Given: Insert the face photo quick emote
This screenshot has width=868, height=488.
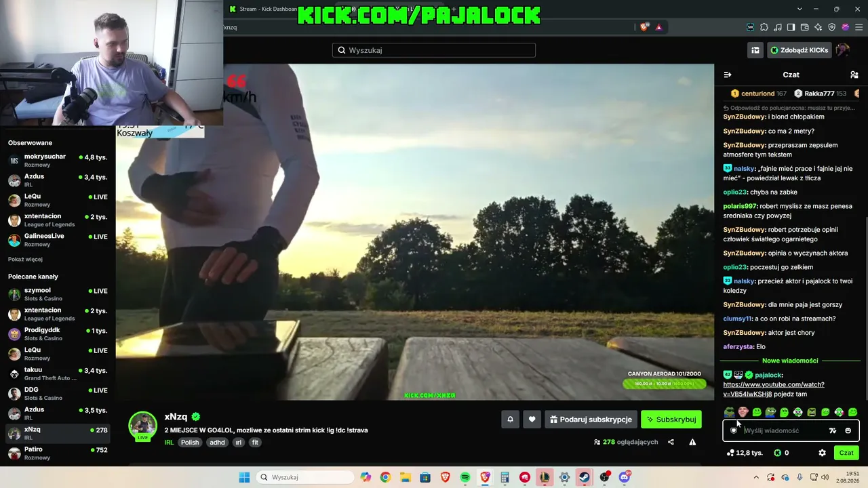Looking at the screenshot, I should pos(743,412).
